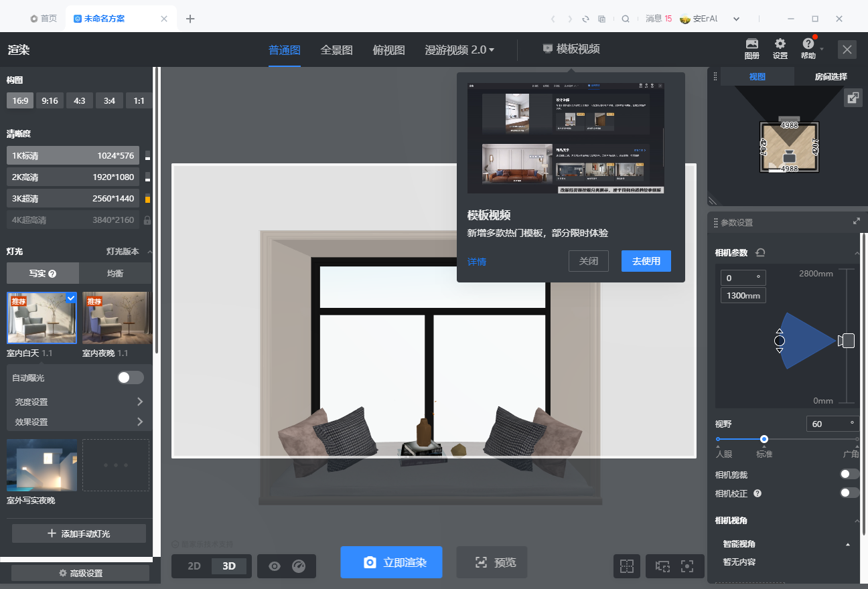Select 9:16 composition ratio
The height and width of the screenshot is (589, 868).
tap(50, 101)
